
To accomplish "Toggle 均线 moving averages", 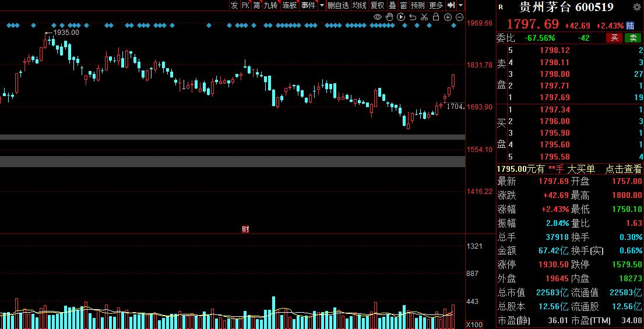I will [360, 5].
